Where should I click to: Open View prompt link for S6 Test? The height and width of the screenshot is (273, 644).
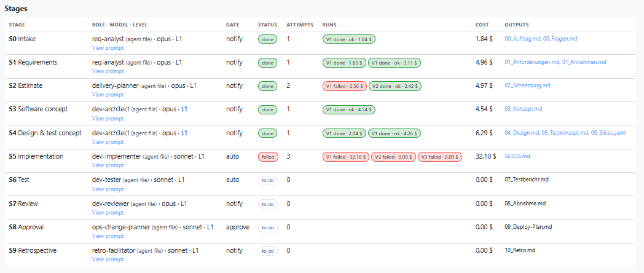[108, 189]
